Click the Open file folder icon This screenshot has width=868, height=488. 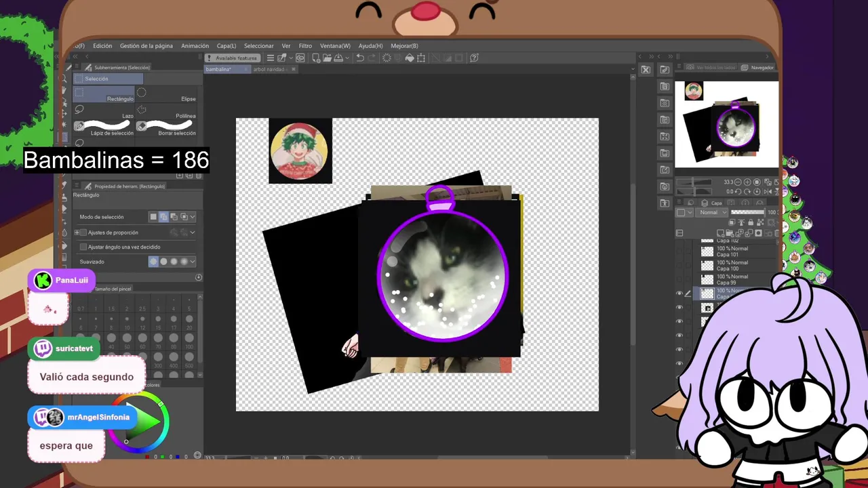pos(326,58)
